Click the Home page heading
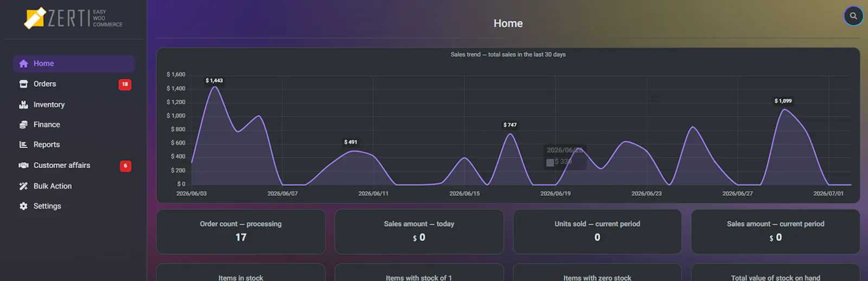The width and height of the screenshot is (868, 281). pos(508,23)
